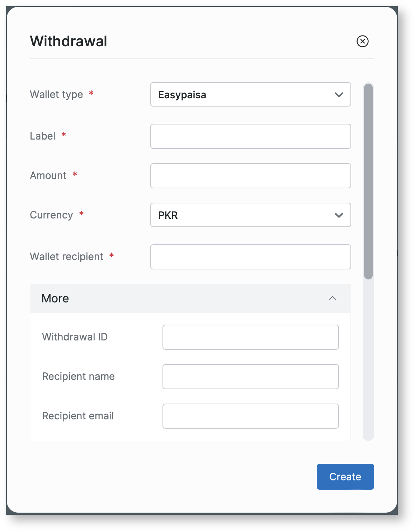Viewport: 415px width, 532px height.
Task: Click the 'Wallet recipient' label text
Action: click(x=66, y=256)
